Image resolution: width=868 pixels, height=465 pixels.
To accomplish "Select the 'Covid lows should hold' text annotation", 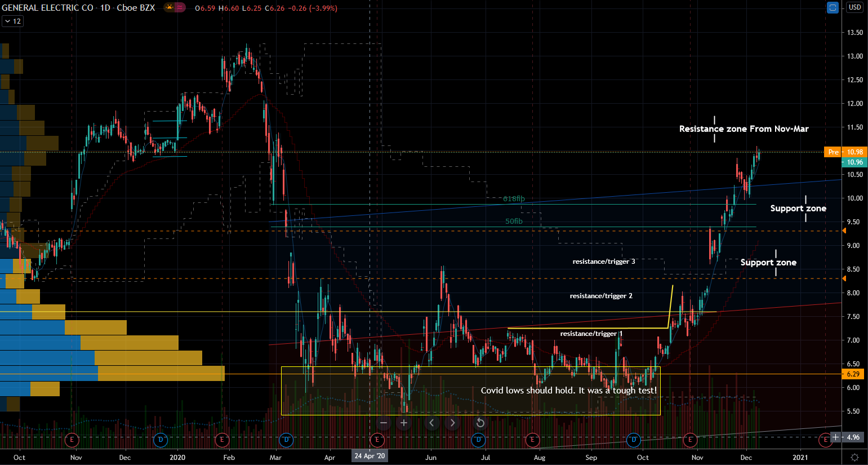I will [568, 391].
